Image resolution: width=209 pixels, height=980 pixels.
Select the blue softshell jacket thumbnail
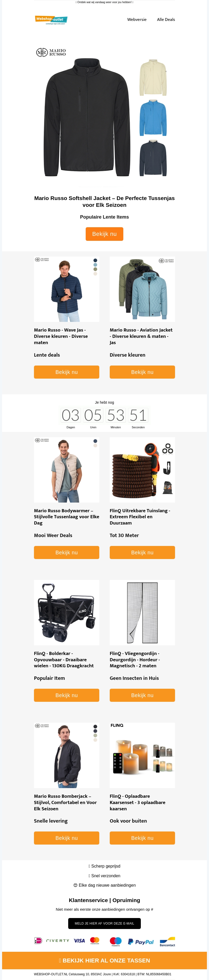click(x=153, y=118)
